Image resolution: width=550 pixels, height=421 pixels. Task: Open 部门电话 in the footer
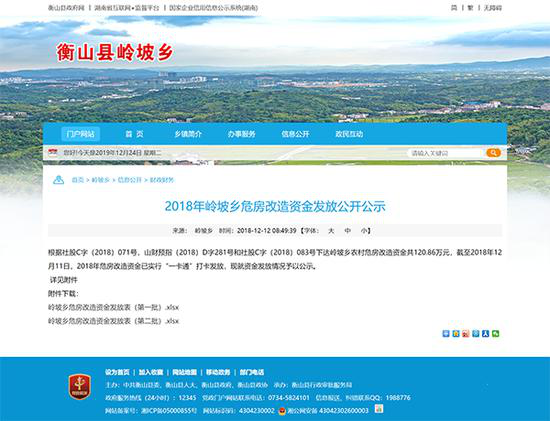click(252, 372)
